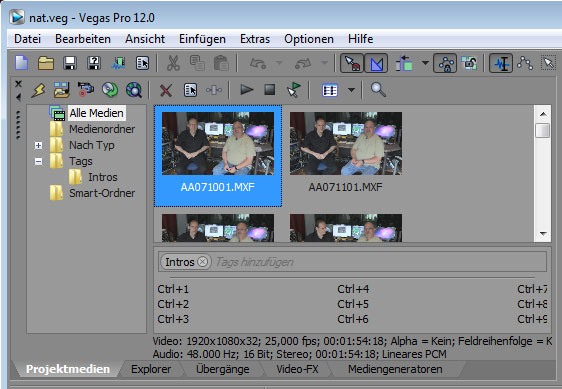Select the Smart-Ordner folder
Screen dimensions: 562x389
tap(102, 193)
